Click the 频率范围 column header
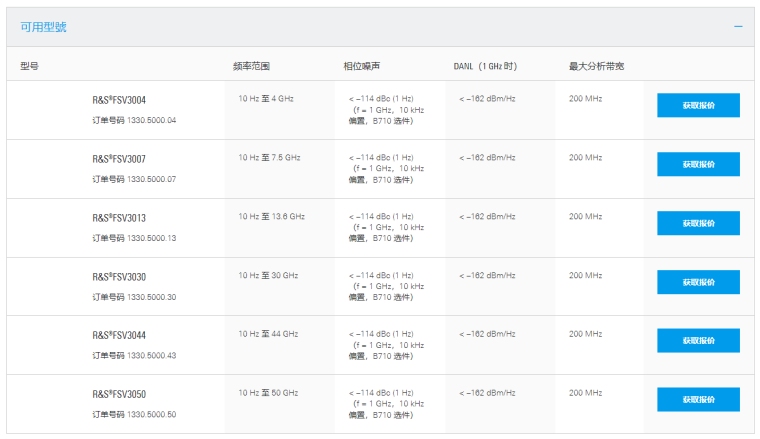The width and height of the screenshot is (760, 439). [x=250, y=66]
